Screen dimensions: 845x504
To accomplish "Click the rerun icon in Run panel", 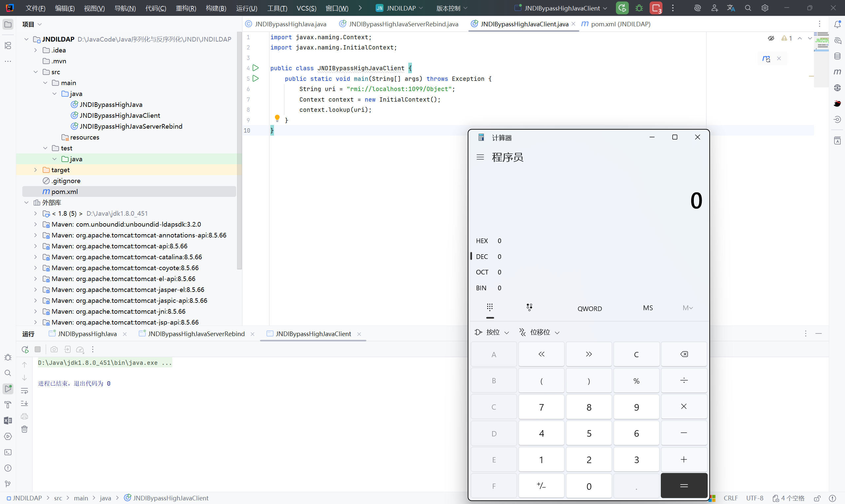I will pos(25,350).
